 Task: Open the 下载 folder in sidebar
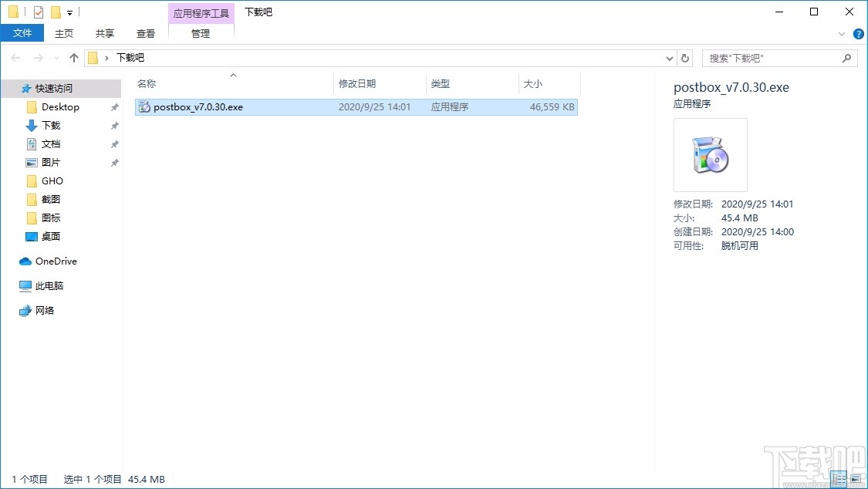tap(50, 126)
